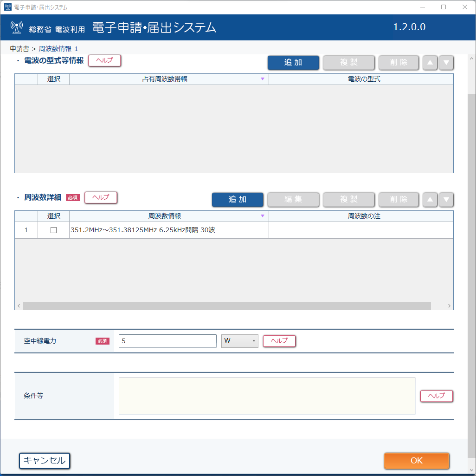Click 追加 button for 電波の型式等情報
The width and height of the screenshot is (476, 476).
(293, 63)
